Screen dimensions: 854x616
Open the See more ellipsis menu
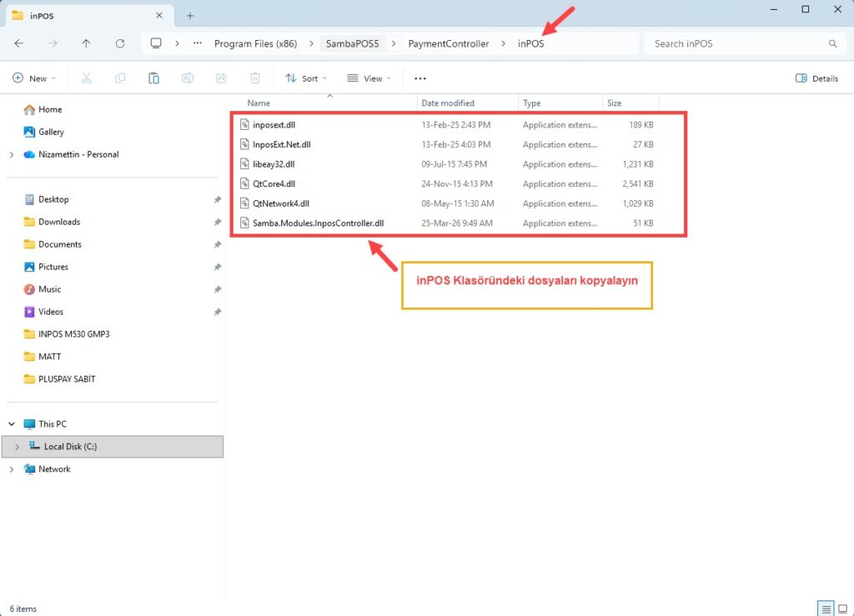click(420, 78)
